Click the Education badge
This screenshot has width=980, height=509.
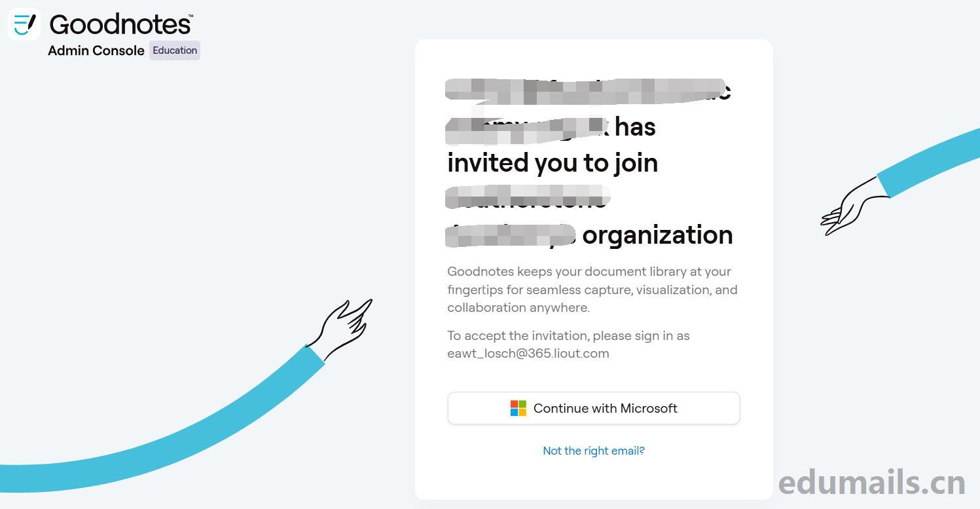[175, 50]
